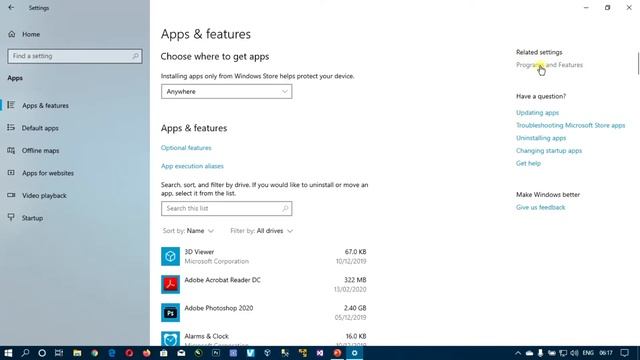This screenshot has width=640, height=360.
Task: Show hidden system tray icons
Action: tap(518, 353)
